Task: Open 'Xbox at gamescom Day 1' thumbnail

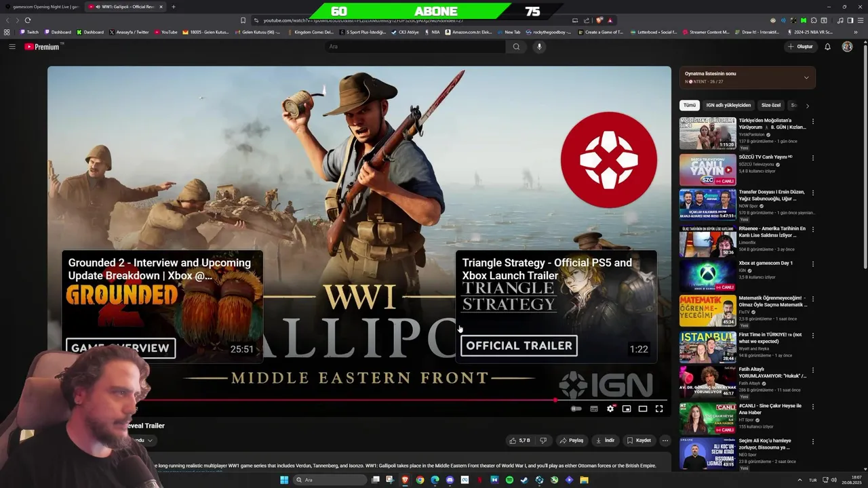Action: coord(707,276)
